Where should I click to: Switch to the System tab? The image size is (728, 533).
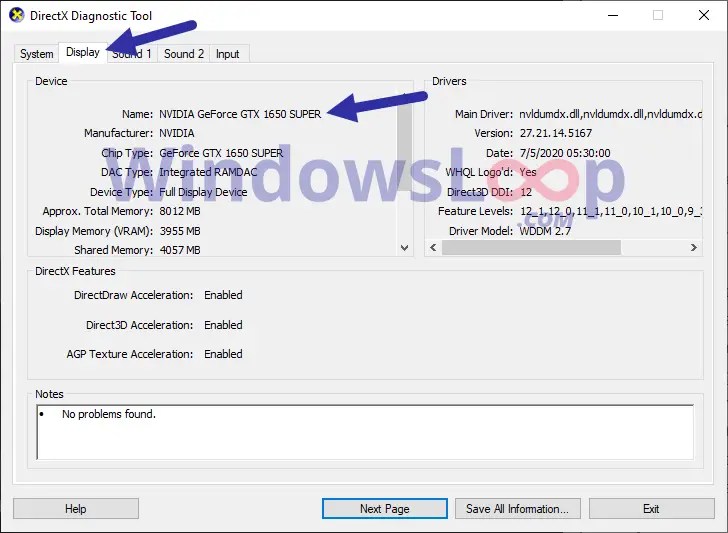pos(36,54)
